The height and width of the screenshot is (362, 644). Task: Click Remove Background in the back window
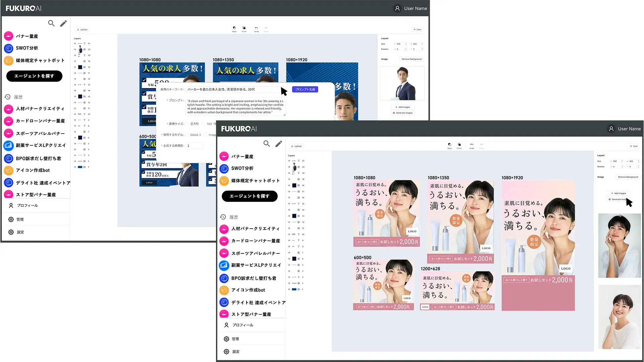click(412, 59)
